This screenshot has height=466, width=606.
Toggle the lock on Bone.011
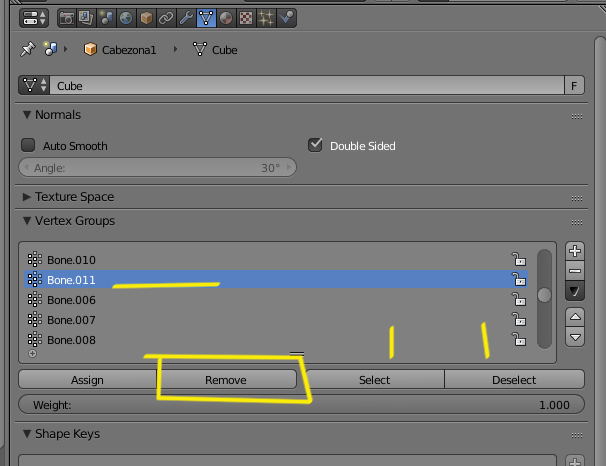(519, 279)
